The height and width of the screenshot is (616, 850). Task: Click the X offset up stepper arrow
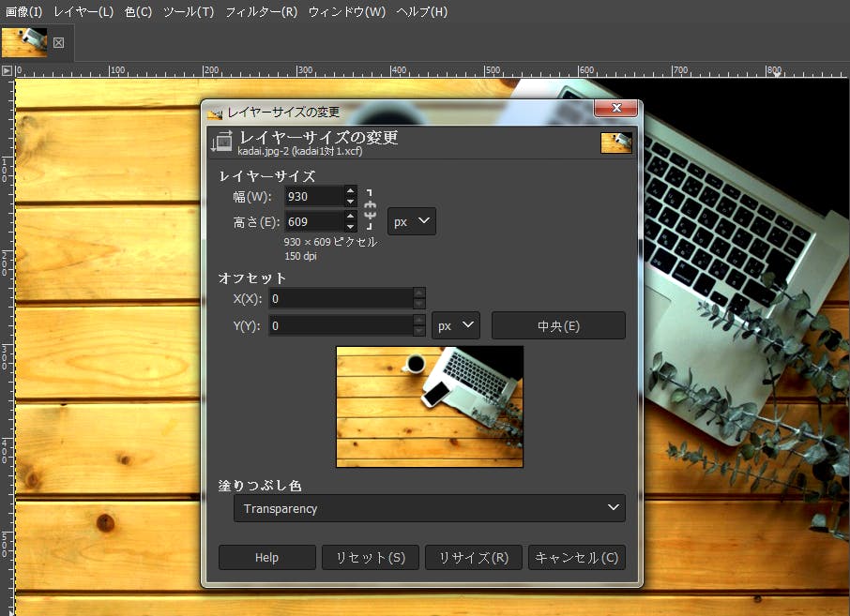(419, 293)
